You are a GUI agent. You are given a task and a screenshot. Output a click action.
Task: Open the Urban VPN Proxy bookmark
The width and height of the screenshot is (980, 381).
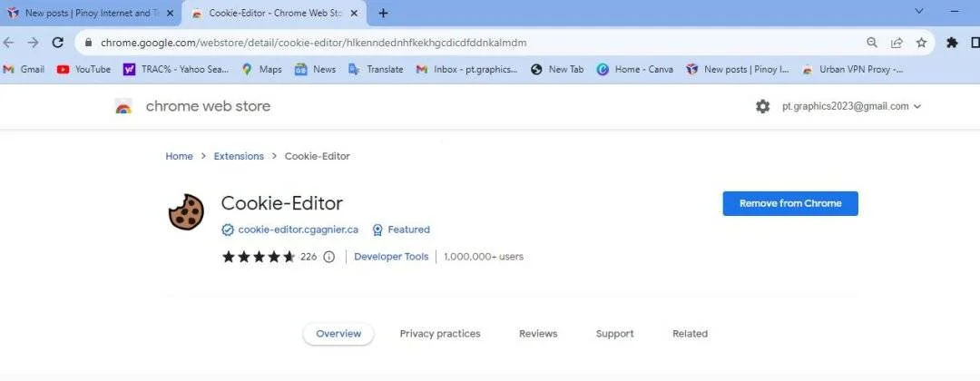point(852,69)
